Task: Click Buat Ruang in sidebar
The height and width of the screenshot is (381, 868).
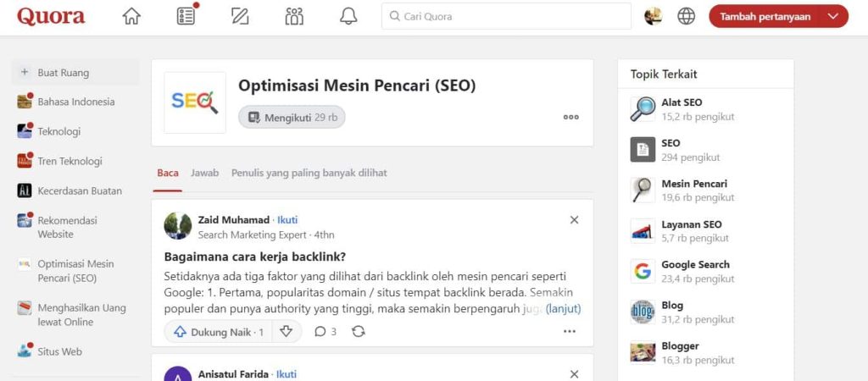Action: tap(75, 73)
